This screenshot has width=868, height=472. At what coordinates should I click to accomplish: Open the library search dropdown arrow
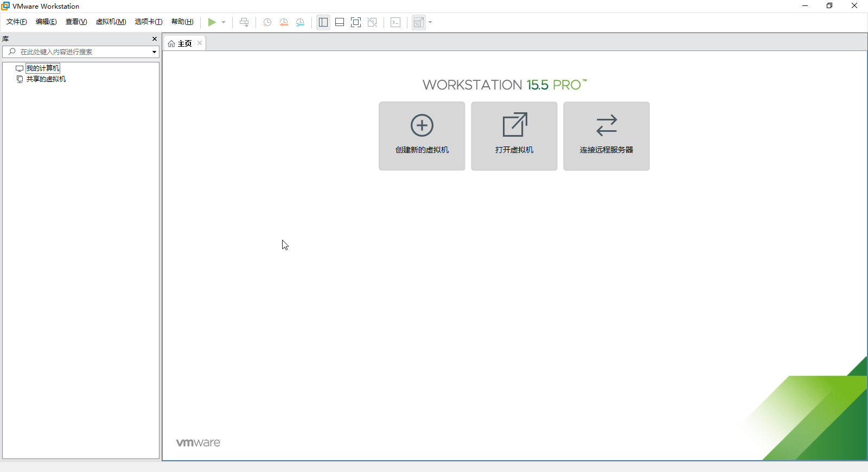154,52
